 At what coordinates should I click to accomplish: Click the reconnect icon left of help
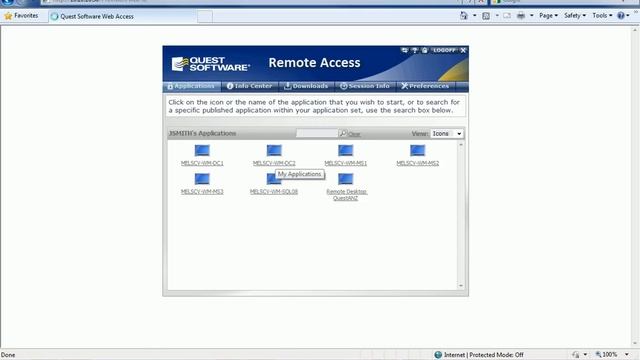coord(404,50)
